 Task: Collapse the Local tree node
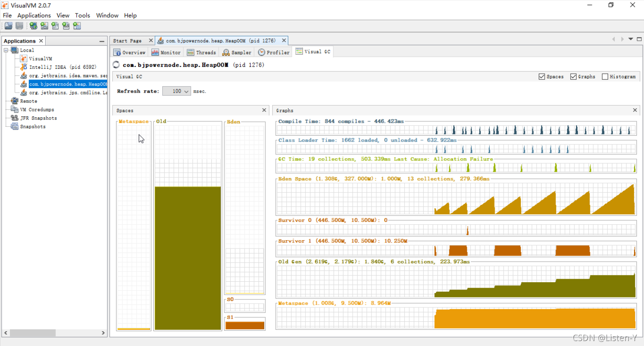point(6,50)
